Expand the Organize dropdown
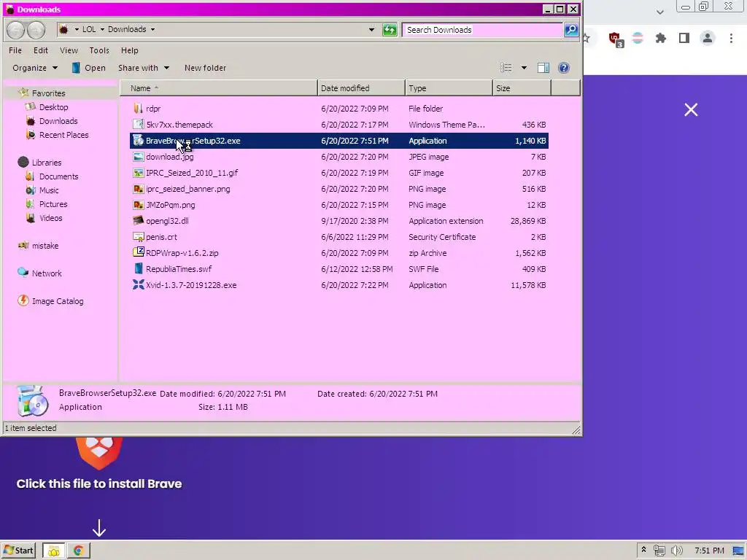Screen dimensions: 747x560 coord(35,68)
